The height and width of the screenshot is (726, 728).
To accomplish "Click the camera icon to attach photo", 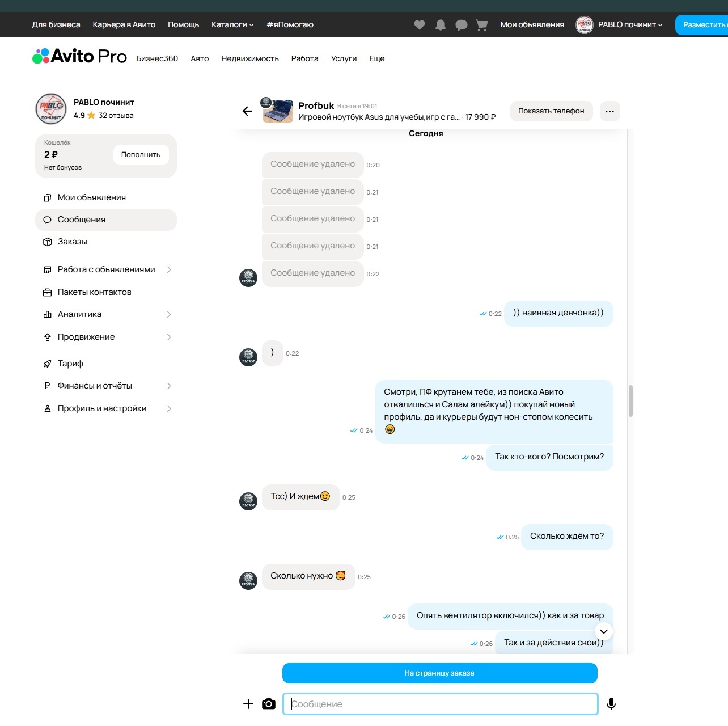I will click(x=269, y=704).
